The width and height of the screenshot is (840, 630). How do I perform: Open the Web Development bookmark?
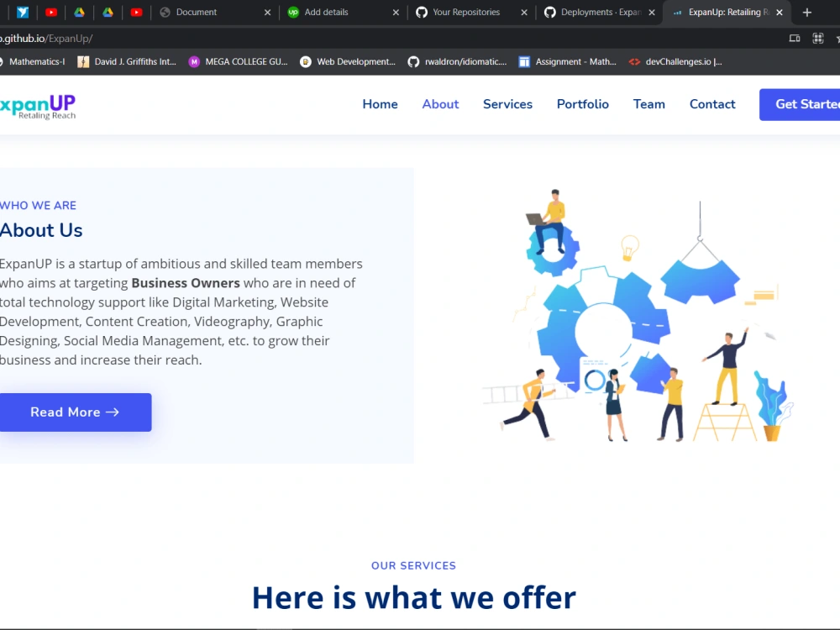pos(348,61)
